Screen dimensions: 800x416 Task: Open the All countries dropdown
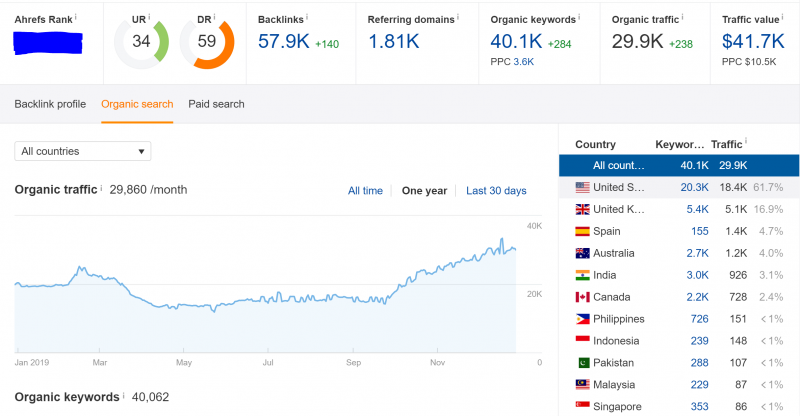click(x=83, y=151)
